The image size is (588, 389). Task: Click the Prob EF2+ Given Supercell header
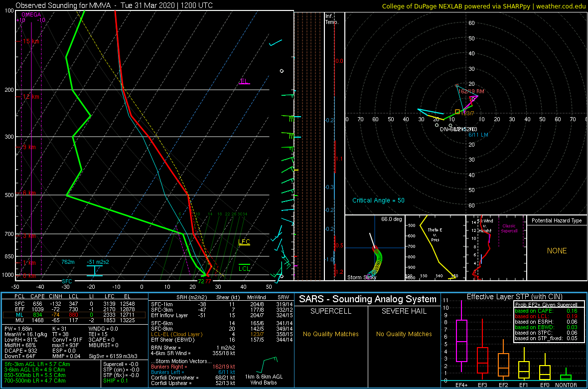coord(546,305)
